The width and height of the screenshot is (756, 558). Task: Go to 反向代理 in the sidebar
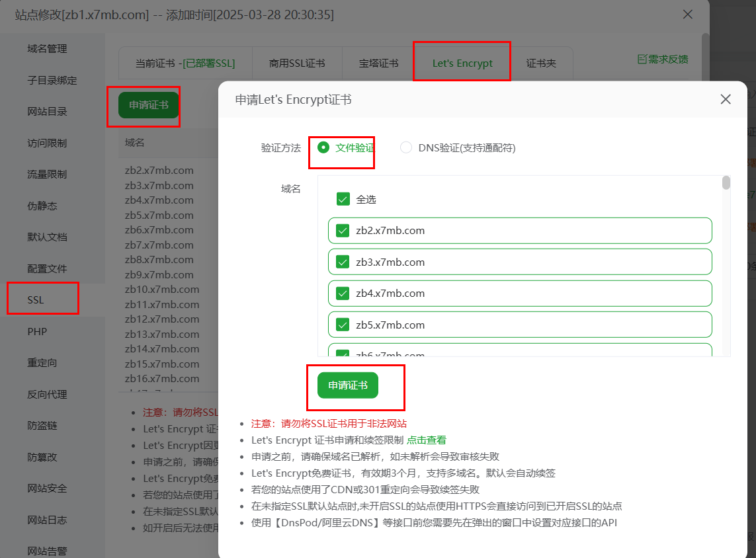(47, 394)
